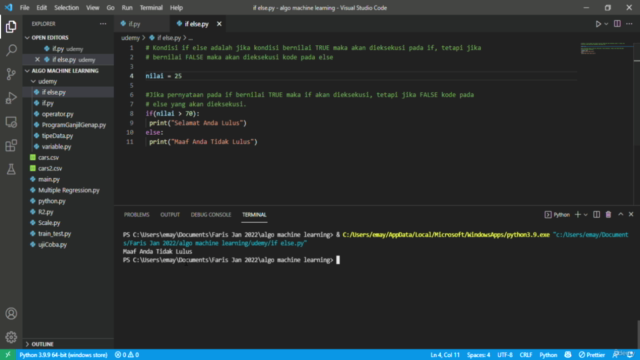Select Python 3.9.9 interpreter in status bar
The width and height of the screenshot is (640, 360).
(x=63, y=355)
